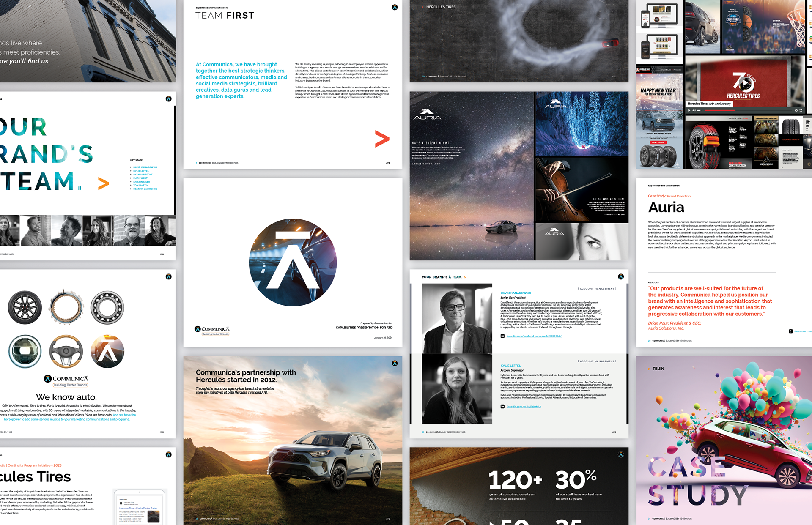The image size is (812, 525).
Task: Select Deanna Lawrence in the Key Staff list
Action: tap(145, 189)
